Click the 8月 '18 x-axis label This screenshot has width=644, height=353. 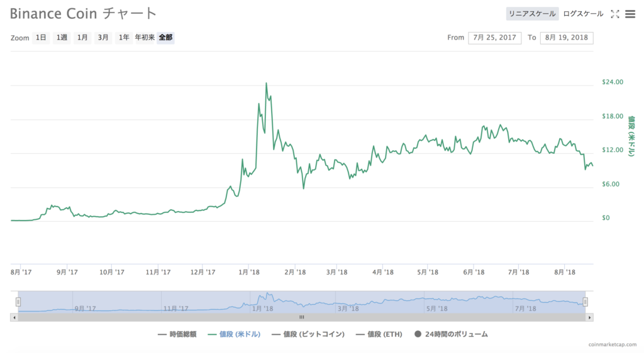click(565, 272)
